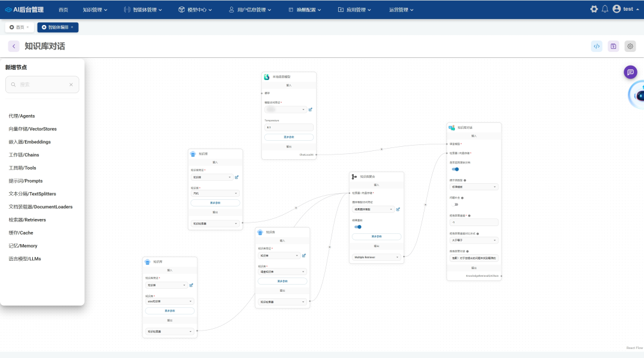Viewport: 644px width, 358px height.
Task: Click the notification bell icon
Action: tap(605, 9)
